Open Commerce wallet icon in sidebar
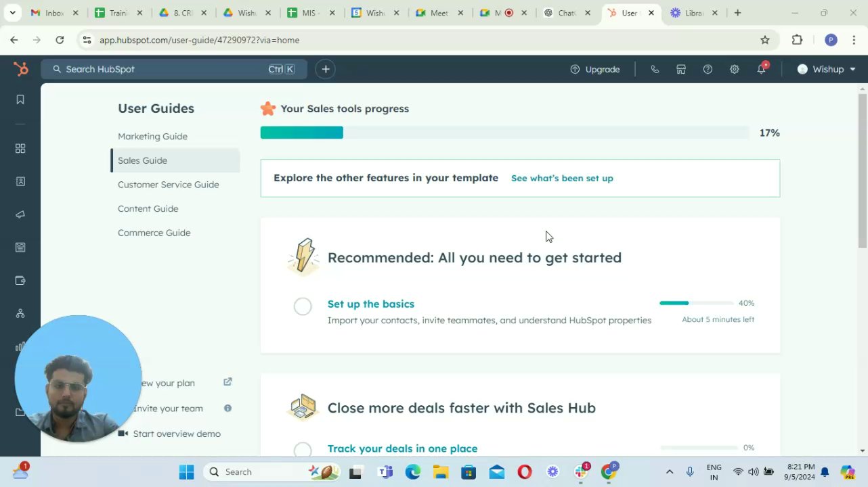Screen dimensions: 868x487 click(20, 281)
